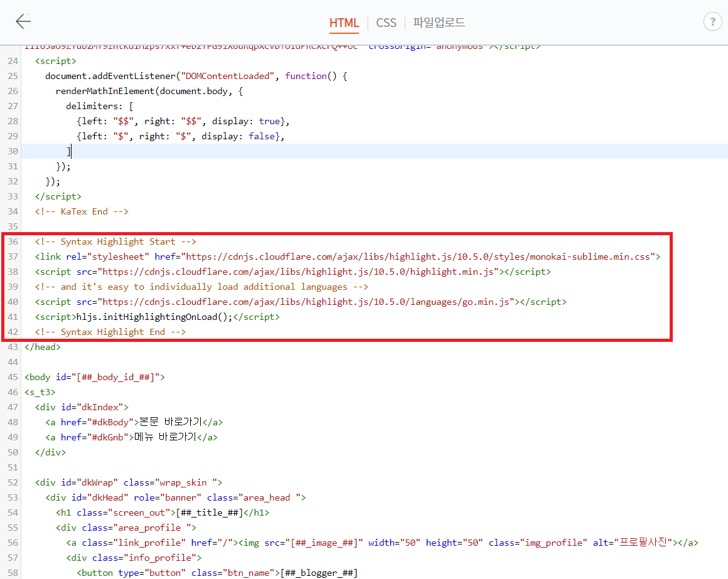
Task: Go back using the left arrow icon
Action: 23,21
